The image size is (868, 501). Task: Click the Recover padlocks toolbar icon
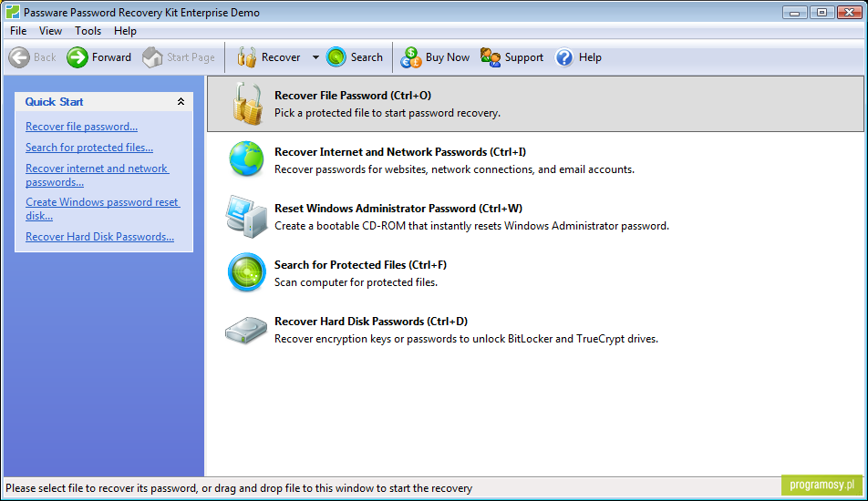coord(246,57)
